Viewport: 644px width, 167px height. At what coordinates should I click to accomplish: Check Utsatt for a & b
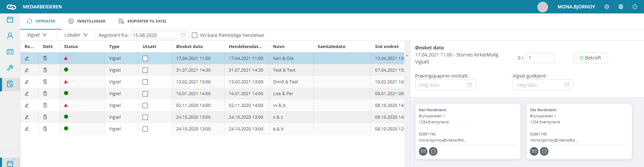point(145,129)
